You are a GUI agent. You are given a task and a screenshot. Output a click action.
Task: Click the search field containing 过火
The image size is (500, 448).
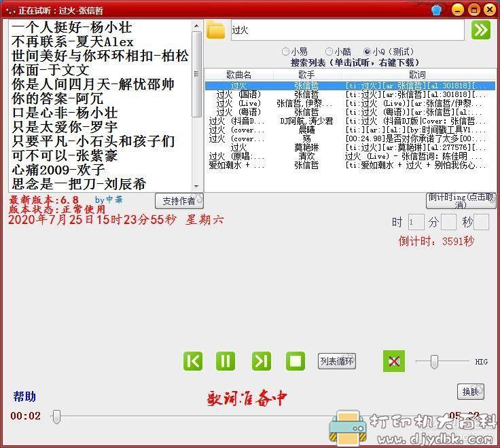pos(348,31)
